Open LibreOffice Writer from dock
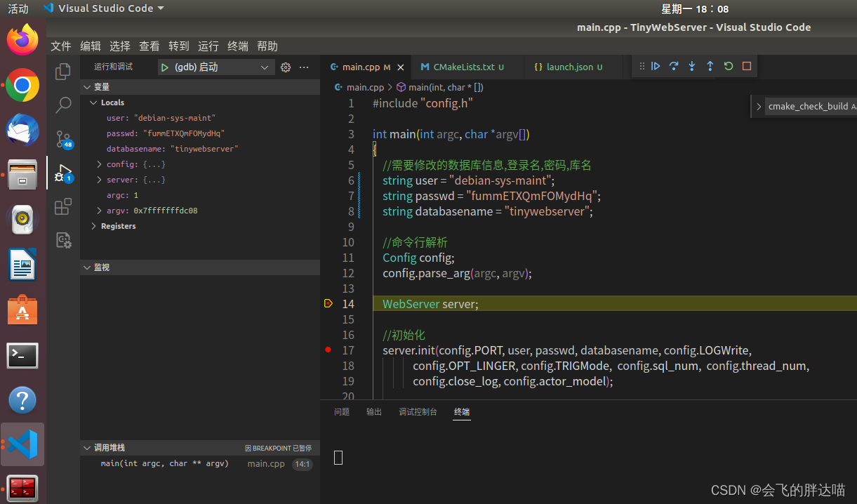The image size is (857, 504). click(22, 265)
